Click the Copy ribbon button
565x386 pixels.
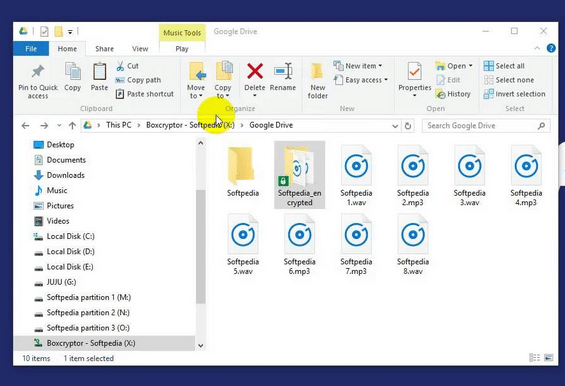click(72, 77)
